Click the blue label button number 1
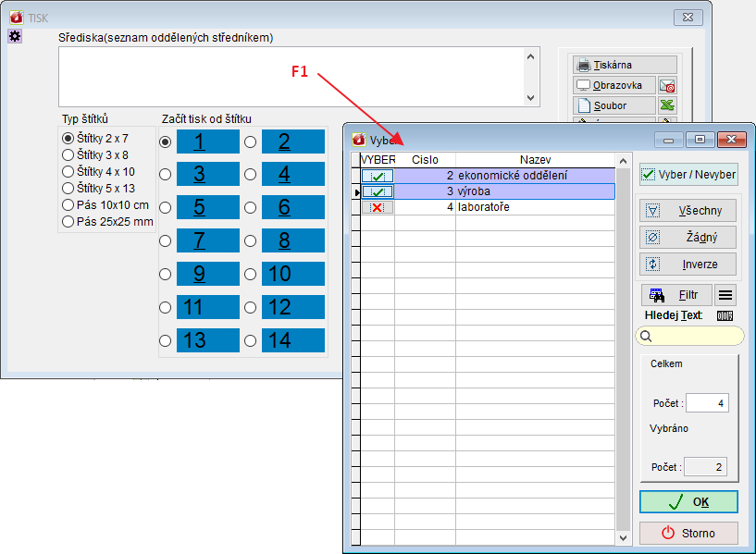The height and width of the screenshot is (554, 756). 208,142
